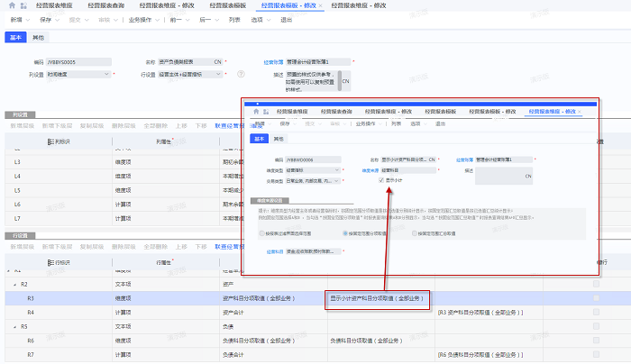Click the CN language marker in the 名称 field

(217, 62)
